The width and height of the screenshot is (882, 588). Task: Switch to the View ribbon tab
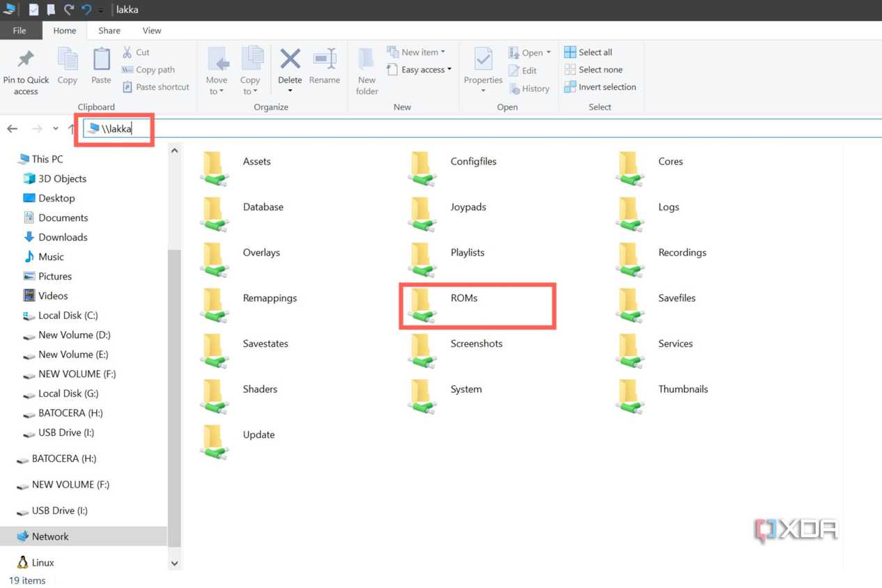coord(152,31)
